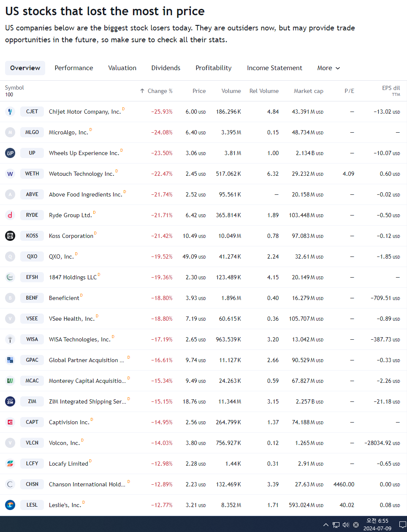
Task: Open Ryde Group Ltd. company link
Action: 70,215
